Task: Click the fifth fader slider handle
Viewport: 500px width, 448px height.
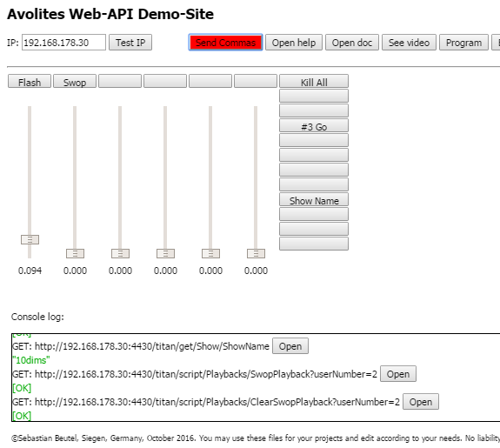Action: [210, 254]
